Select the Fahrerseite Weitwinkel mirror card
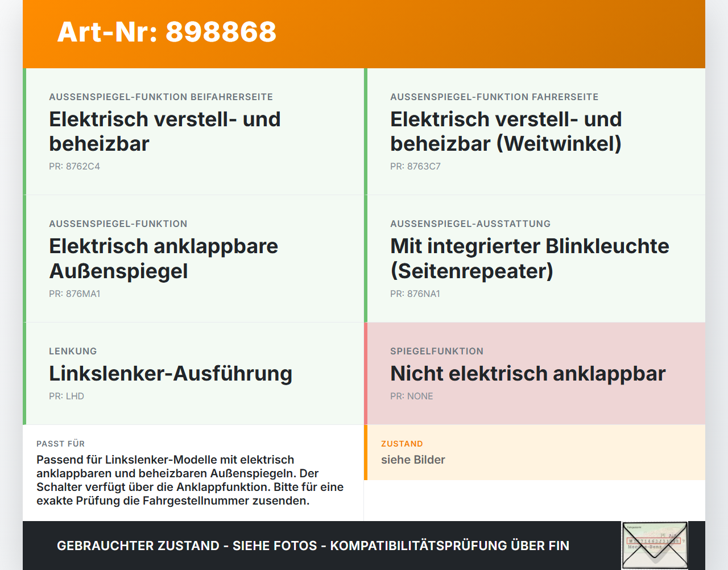This screenshot has height=570, width=728. 535,131
